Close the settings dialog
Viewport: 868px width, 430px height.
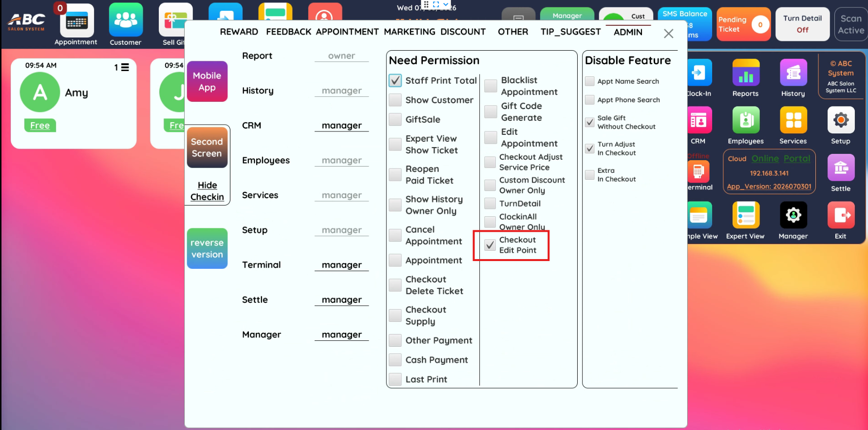click(668, 34)
